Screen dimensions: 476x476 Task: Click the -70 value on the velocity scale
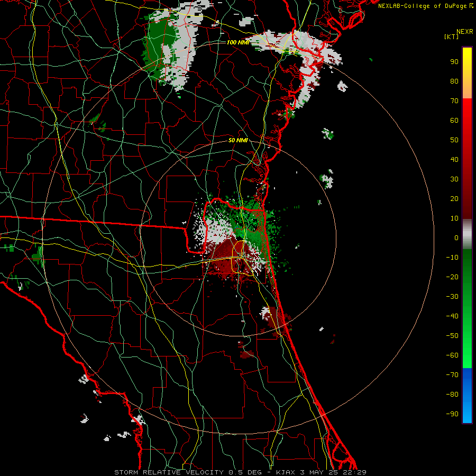[x=452, y=375]
